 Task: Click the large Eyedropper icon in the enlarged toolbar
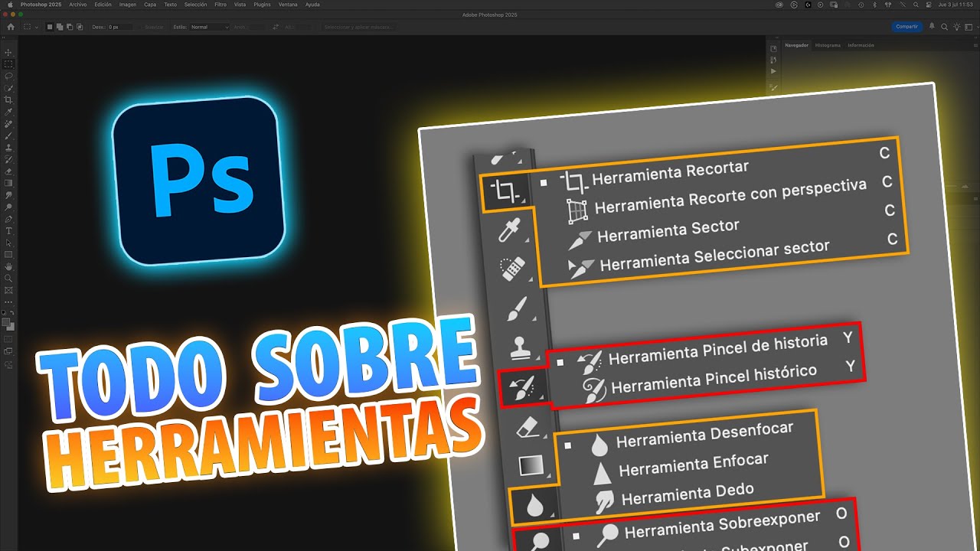pyautogui.click(x=510, y=230)
